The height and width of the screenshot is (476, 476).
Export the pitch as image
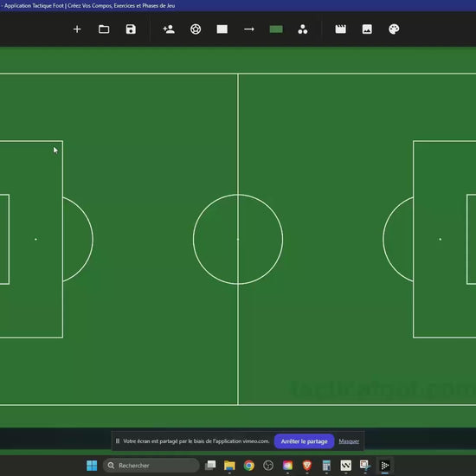click(x=367, y=29)
